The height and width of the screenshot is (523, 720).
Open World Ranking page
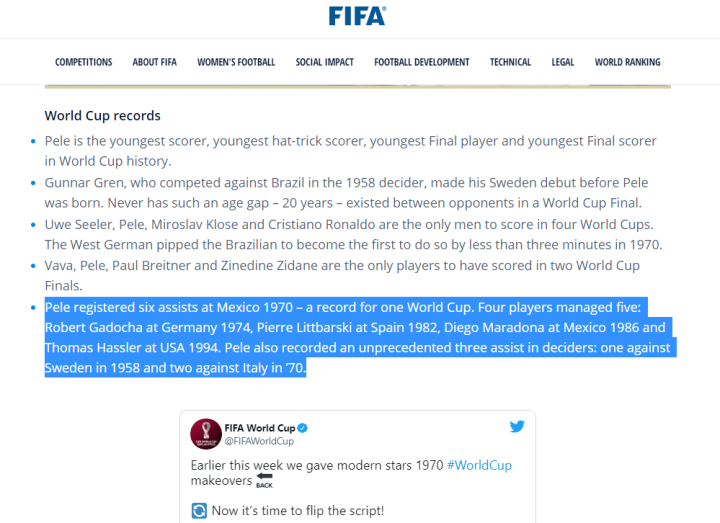627,62
